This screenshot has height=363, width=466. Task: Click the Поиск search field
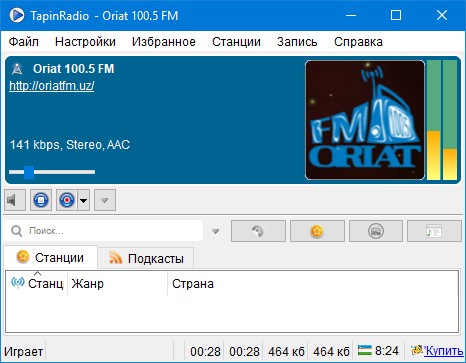click(x=103, y=231)
